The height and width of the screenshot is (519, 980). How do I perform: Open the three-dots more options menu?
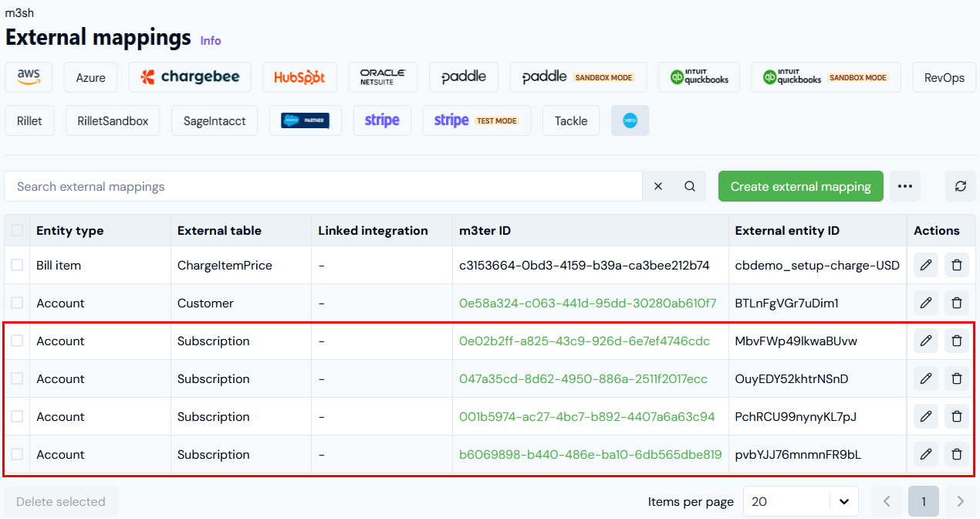905,186
